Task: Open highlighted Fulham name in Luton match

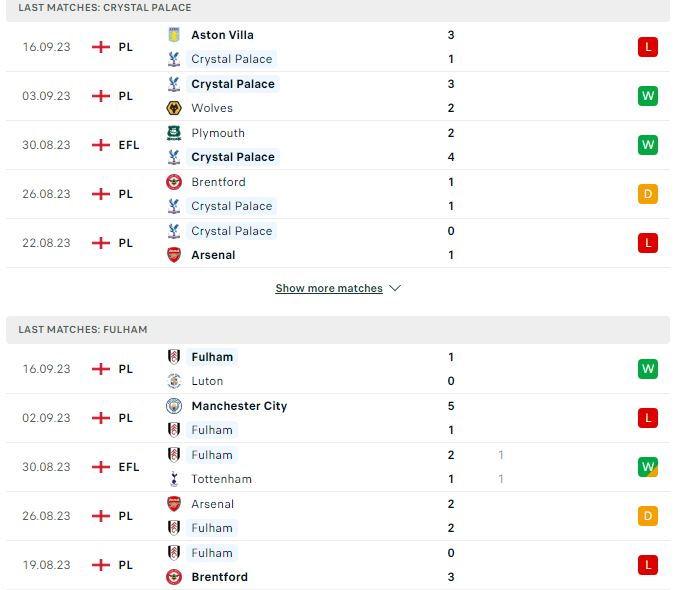Action: click(x=212, y=357)
